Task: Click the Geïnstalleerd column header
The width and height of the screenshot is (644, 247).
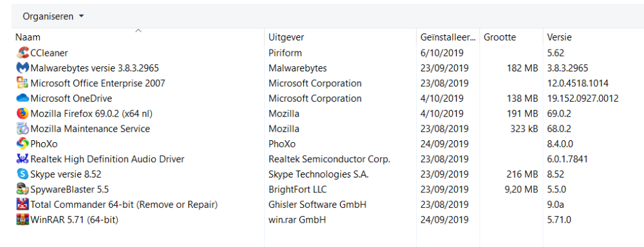Action: pos(448,37)
